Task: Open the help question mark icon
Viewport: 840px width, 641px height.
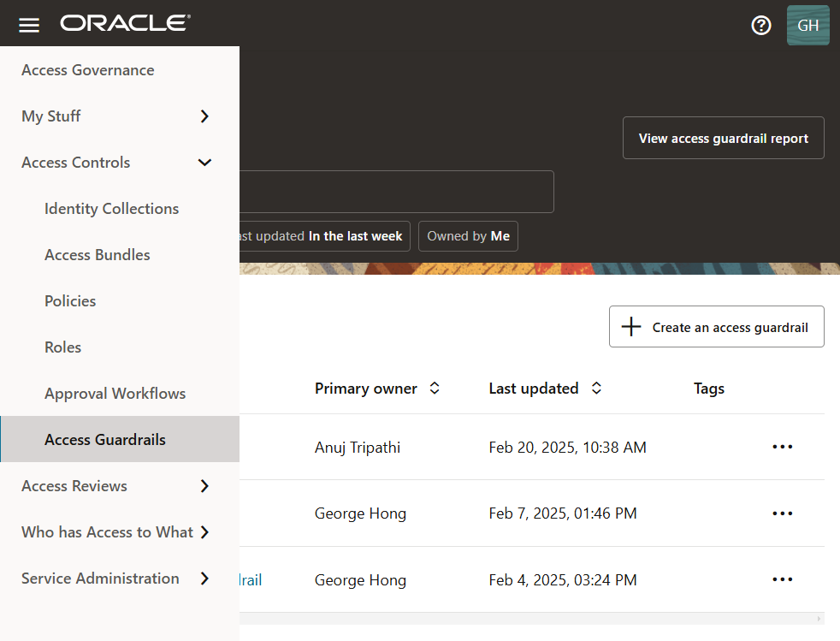Action: tap(760, 25)
